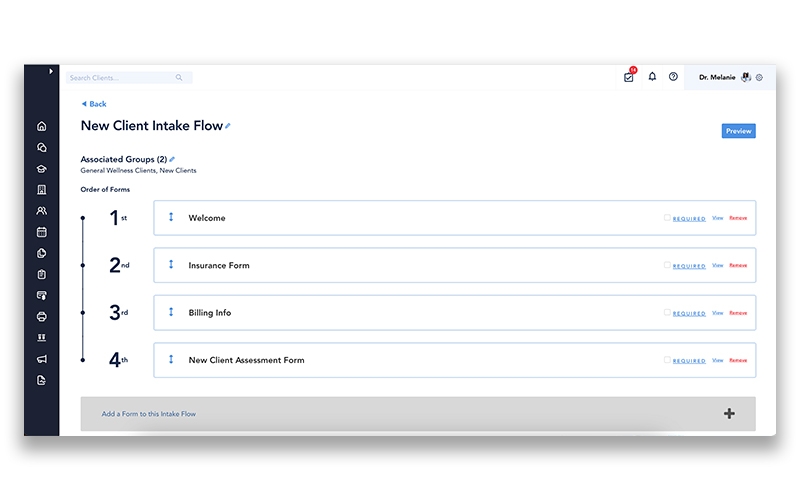The image size is (800, 500).
Task: Open the printer icon in the sidebar
Action: point(42,317)
